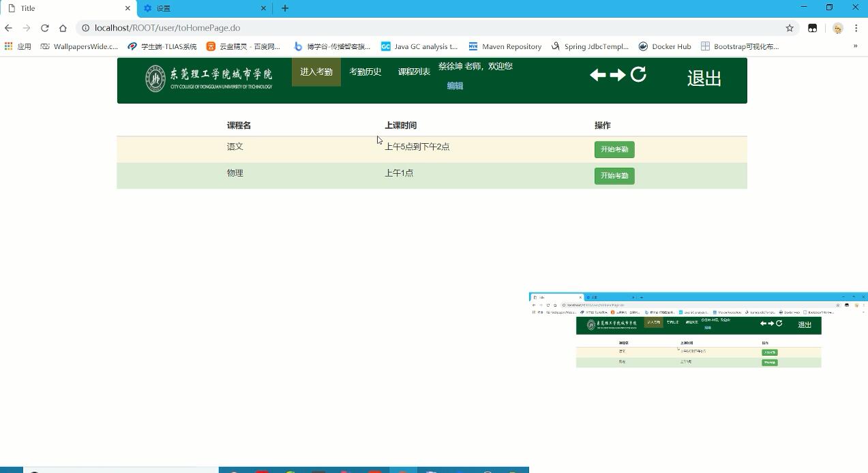Open a new browser tab

(285, 8)
